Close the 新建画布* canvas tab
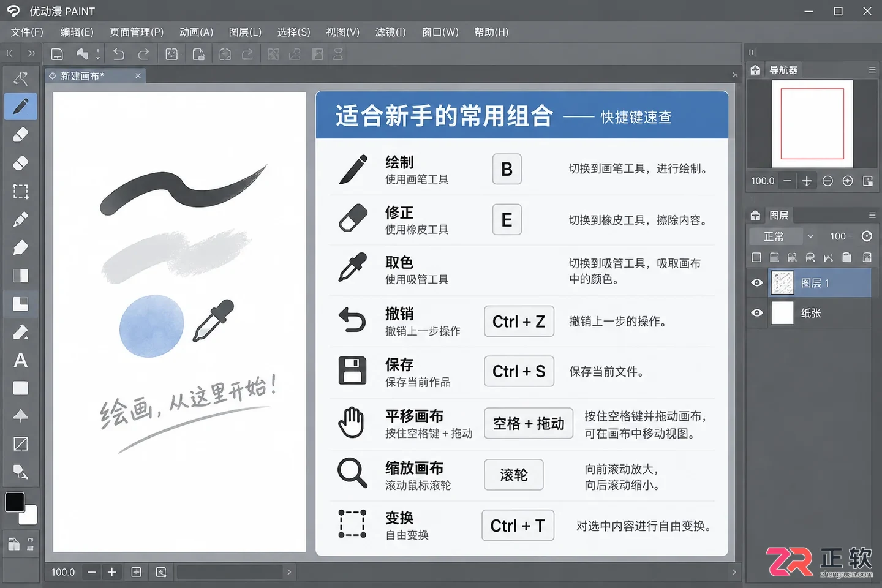This screenshot has width=882, height=588. coord(138,76)
